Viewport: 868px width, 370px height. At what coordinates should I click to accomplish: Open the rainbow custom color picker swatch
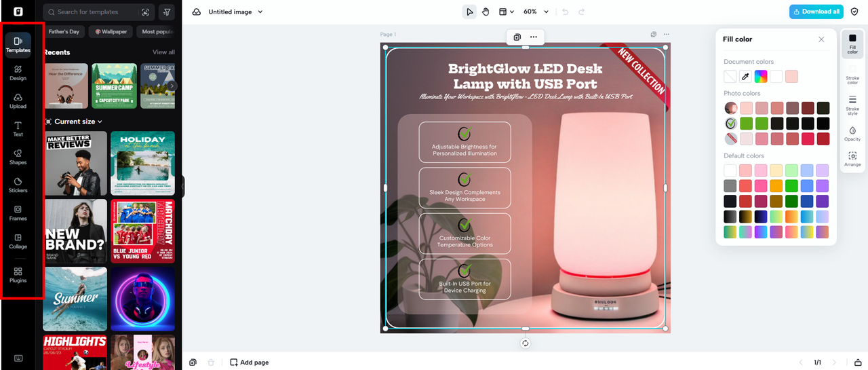[x=761, y=77]
